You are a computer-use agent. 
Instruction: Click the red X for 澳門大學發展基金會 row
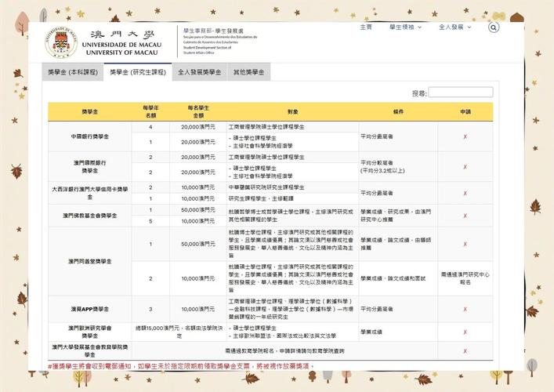[465, 351]
